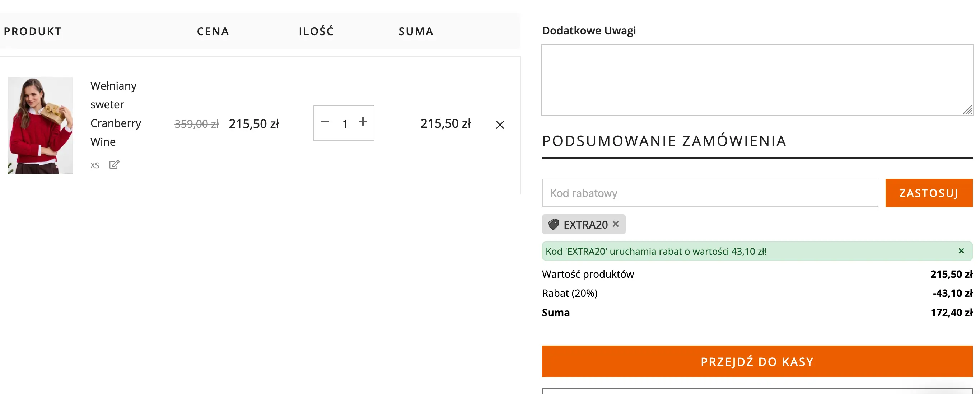The height and width of the screenshot is (394, 980).
Task: Click the textarea resize handle
Action: [x=967, y=110]
